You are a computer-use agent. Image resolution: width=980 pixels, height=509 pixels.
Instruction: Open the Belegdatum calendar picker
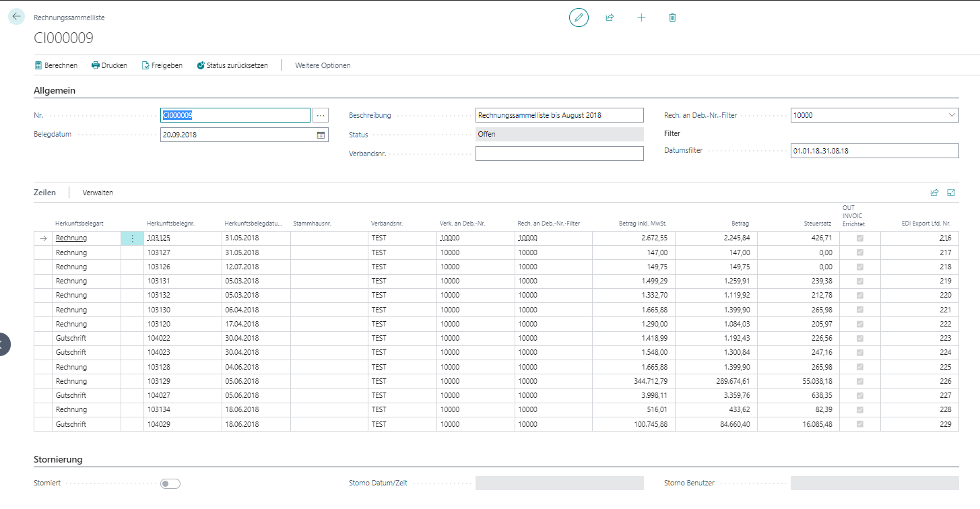321,135
